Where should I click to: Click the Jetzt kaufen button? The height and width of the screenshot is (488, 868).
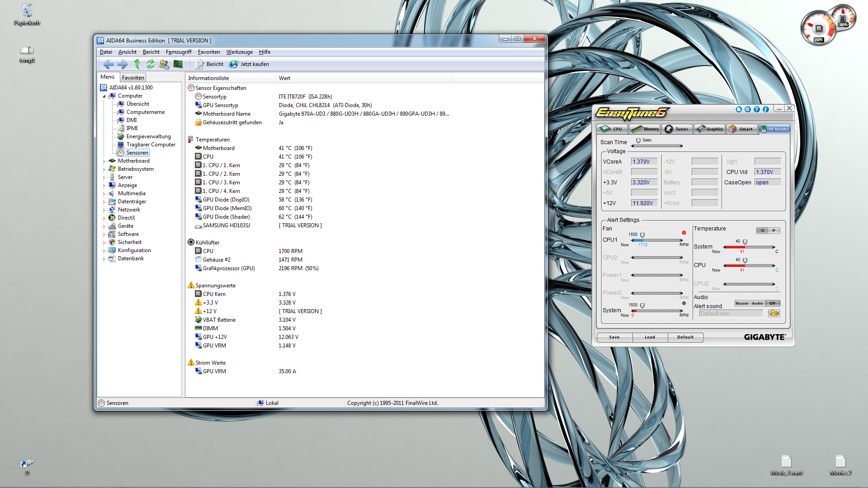click(x=249, y=64)
